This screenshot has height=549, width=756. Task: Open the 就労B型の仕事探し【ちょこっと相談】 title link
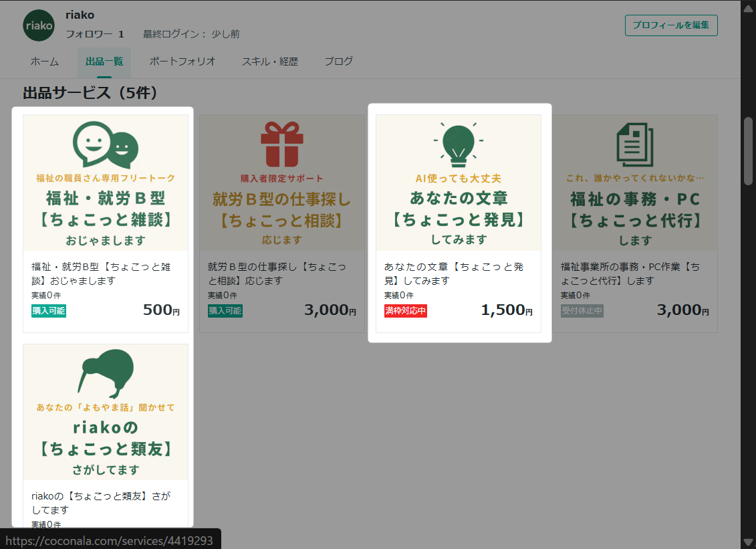(x=277, y=273)
